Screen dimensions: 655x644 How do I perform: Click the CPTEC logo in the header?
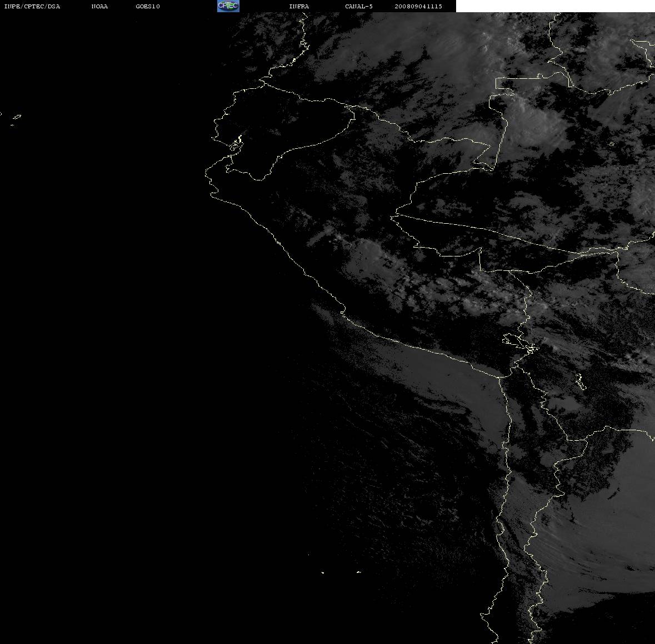pos(228,6)
